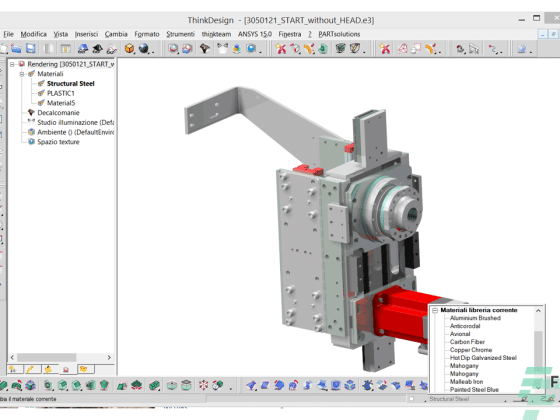
Task: Click the dark brown lamp-shaped toolbar icon
Action: point(205,49)
